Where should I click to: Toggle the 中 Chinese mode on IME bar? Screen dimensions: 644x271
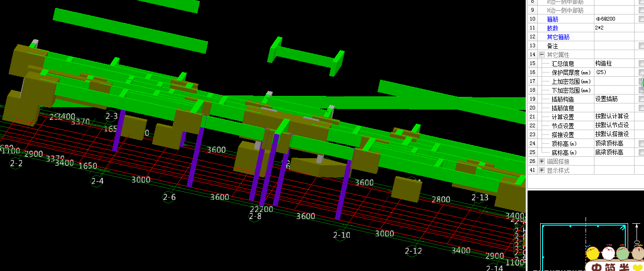tap(597, 268)
